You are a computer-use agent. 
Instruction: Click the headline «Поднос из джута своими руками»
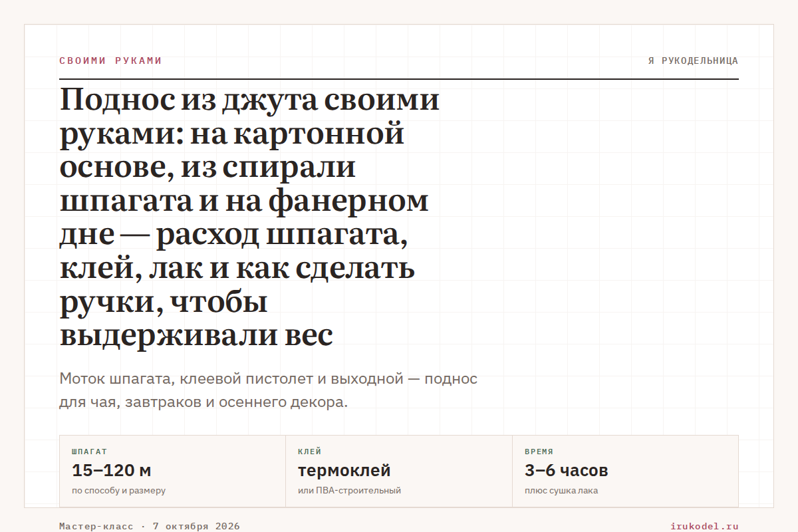click(x=250, y=218)
